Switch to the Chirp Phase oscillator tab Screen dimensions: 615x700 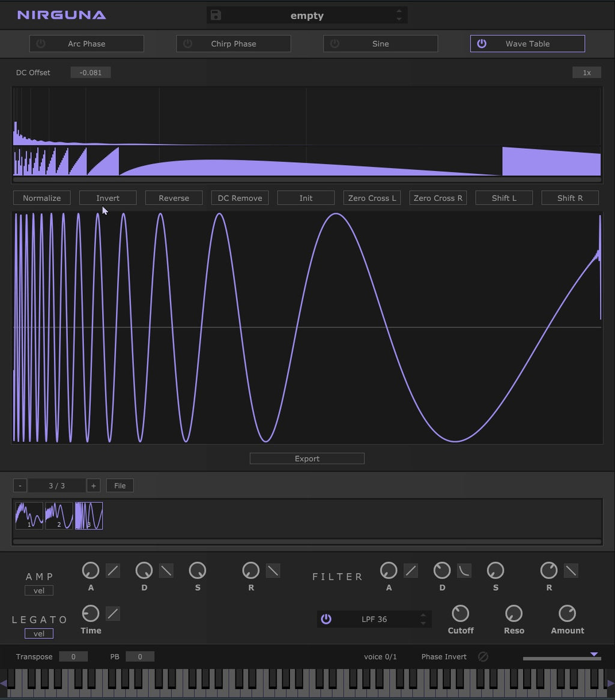[234, 44]
